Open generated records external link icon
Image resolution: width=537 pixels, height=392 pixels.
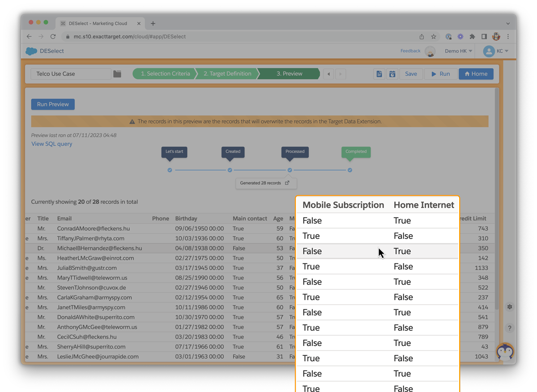287,183
